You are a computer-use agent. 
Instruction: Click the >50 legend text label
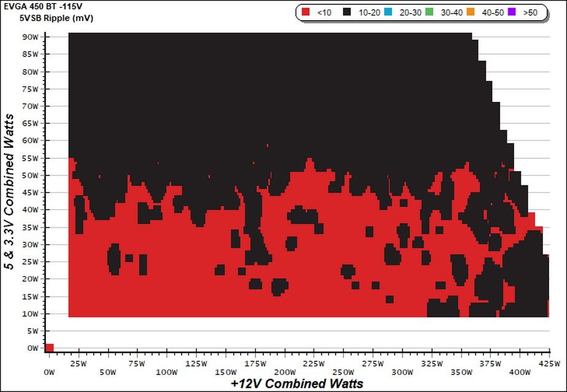point(530,12)
